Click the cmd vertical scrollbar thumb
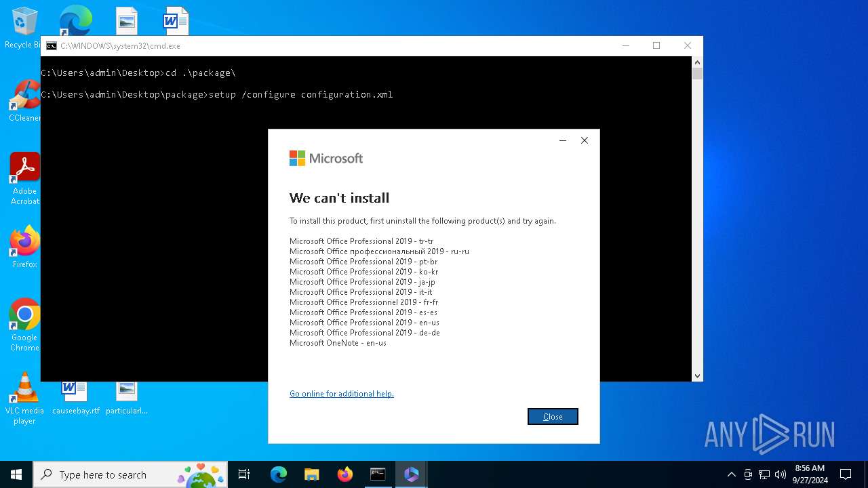868x488 pixels. pyautogui.click(x=697, y=73)
